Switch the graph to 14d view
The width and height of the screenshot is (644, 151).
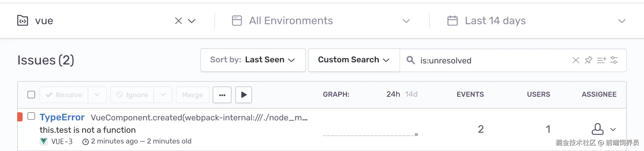411,94
